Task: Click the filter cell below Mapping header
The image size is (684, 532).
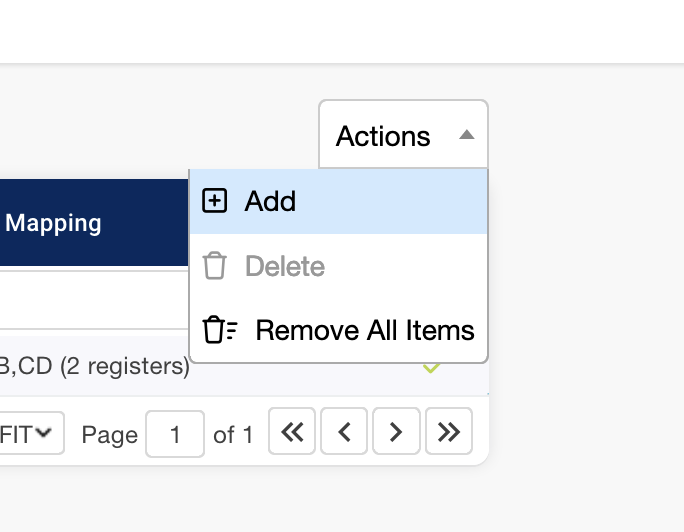Action: coord(90,300)
